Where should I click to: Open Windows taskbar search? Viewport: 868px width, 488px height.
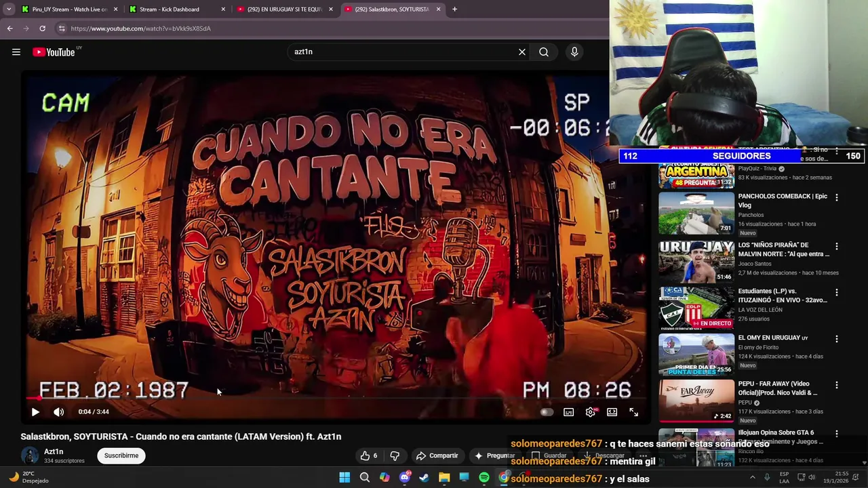pos(364,478)
